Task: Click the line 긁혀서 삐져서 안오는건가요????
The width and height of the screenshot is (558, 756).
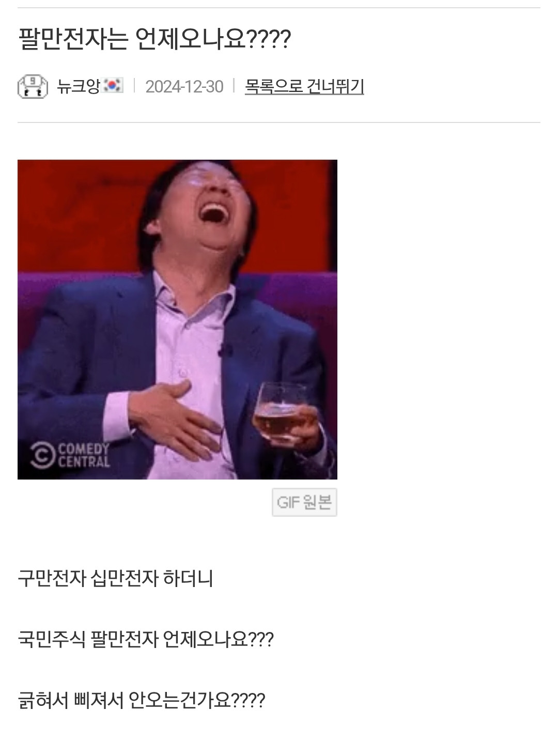Action: tap(142, 701)
